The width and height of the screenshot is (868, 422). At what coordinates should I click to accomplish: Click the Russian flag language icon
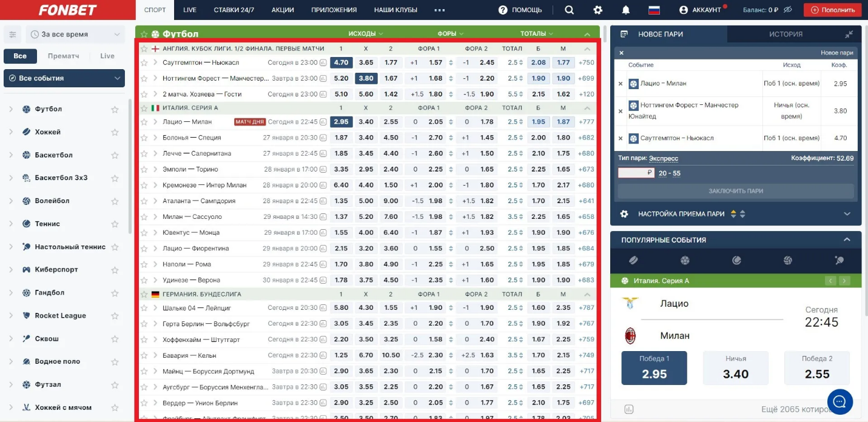point(654,10)
